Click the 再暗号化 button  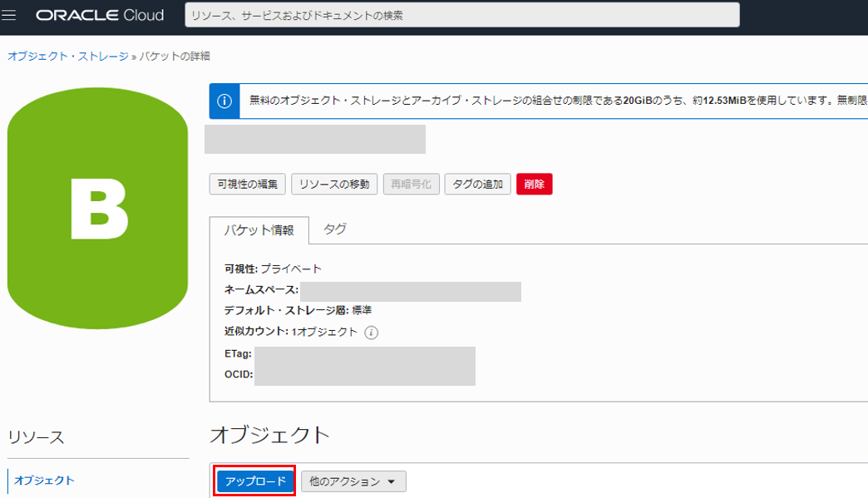tap(411, 185)
